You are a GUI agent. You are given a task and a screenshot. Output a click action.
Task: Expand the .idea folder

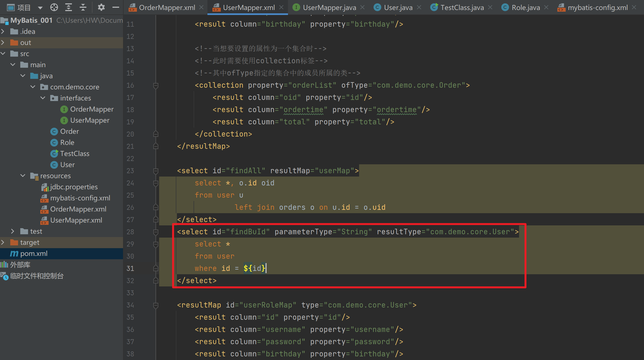point(3,31)
